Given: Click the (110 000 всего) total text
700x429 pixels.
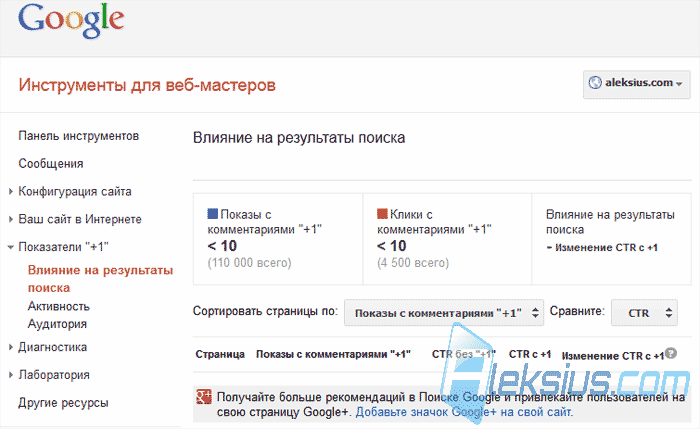Looking at the screenshot, I should (x=249, y=262).
